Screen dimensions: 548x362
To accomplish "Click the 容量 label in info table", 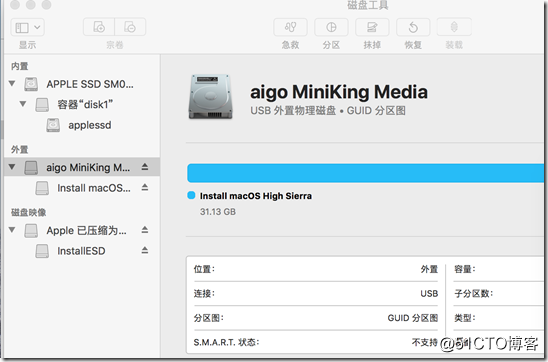I will 465,269.
